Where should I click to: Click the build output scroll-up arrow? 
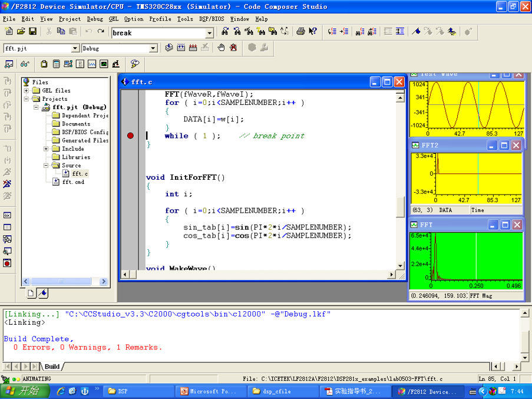click(x=525, y=313)
